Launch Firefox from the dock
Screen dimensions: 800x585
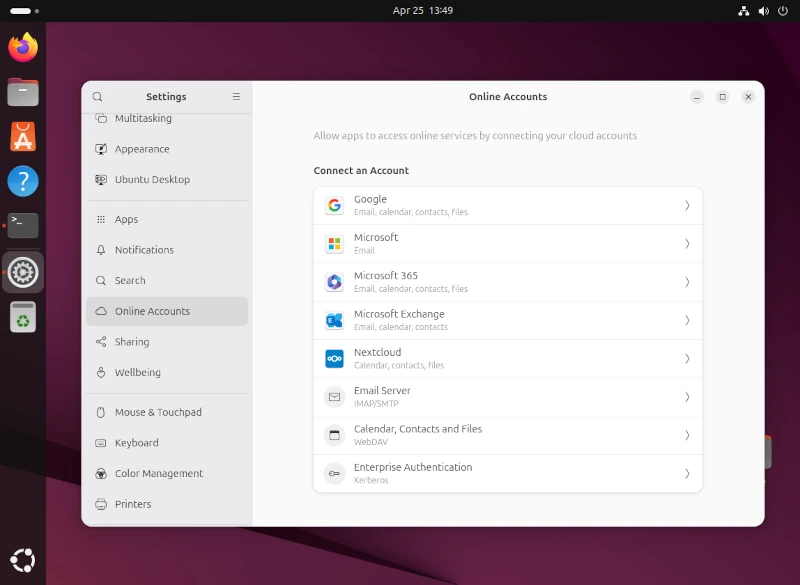23,47
